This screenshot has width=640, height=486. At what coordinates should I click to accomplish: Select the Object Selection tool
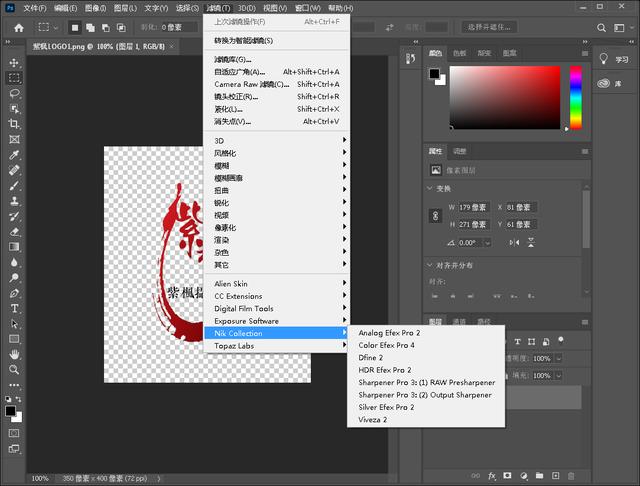pyautogui.click(x=14, y=109)
